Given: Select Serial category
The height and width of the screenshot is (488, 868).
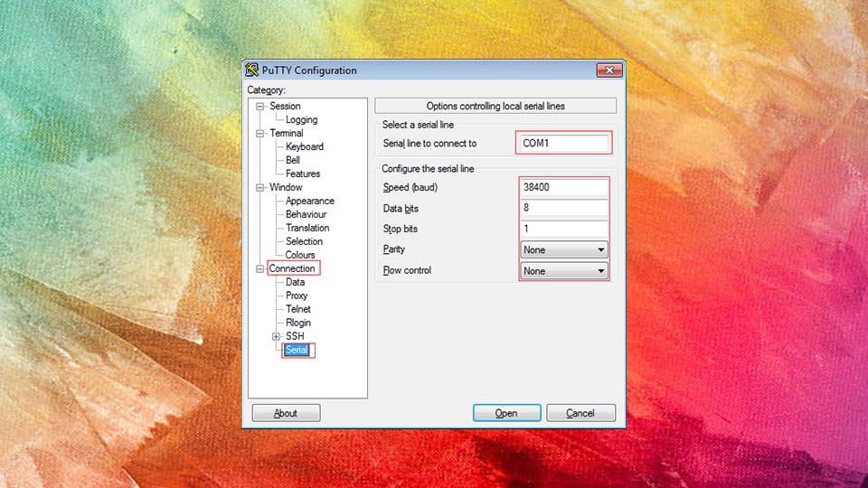Looking at the screenshot, I should 297,350.
